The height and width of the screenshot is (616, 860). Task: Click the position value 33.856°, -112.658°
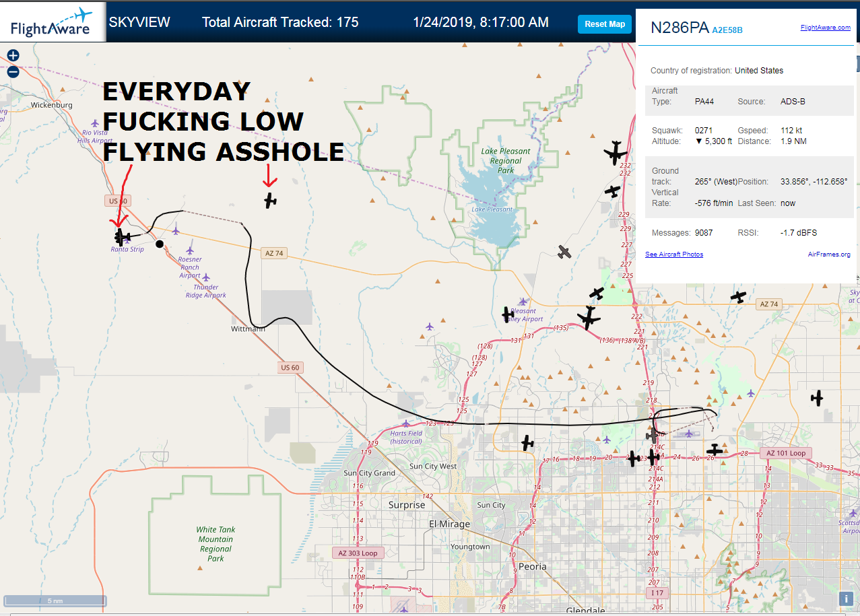(814, 182)
